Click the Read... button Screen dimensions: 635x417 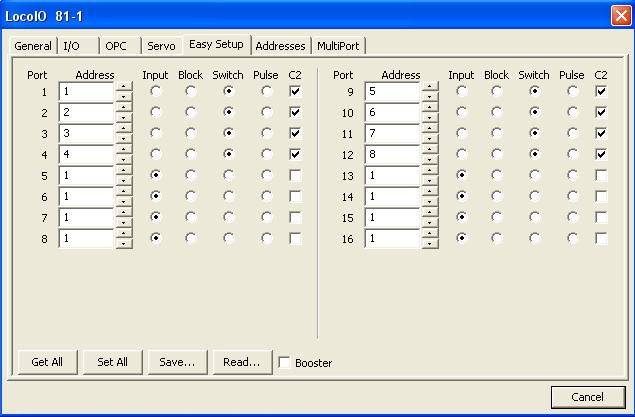click(x=242, y=362)
